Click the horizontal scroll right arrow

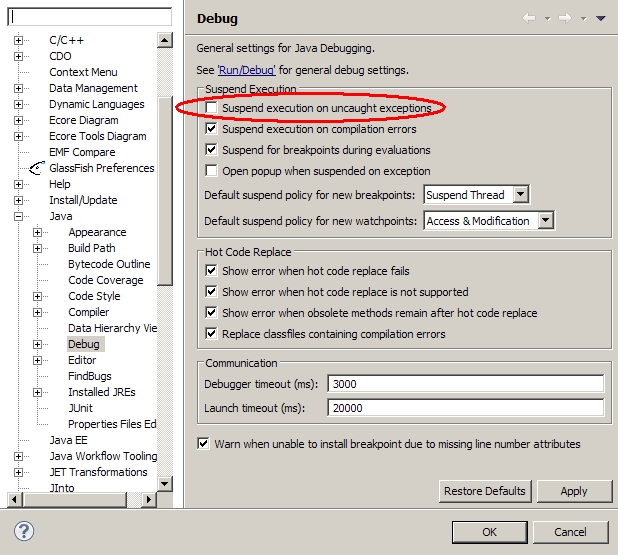149,500
